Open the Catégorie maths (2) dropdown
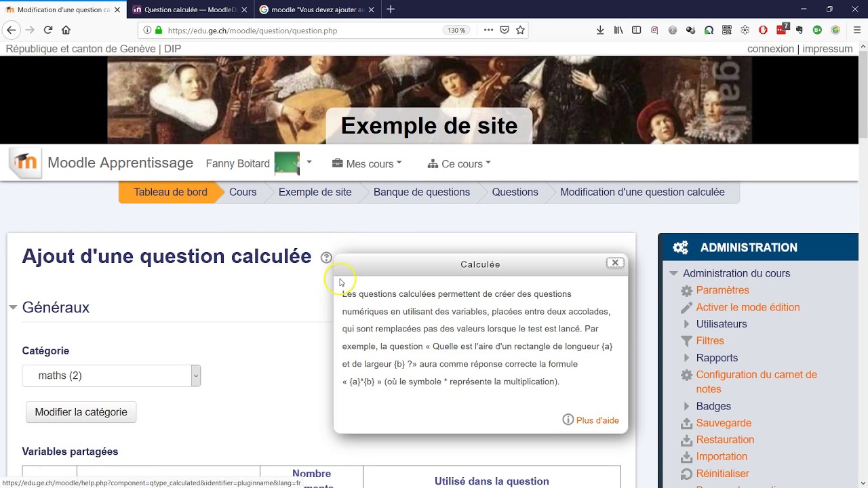Screen dimensions: 868x488 (111, 375)
